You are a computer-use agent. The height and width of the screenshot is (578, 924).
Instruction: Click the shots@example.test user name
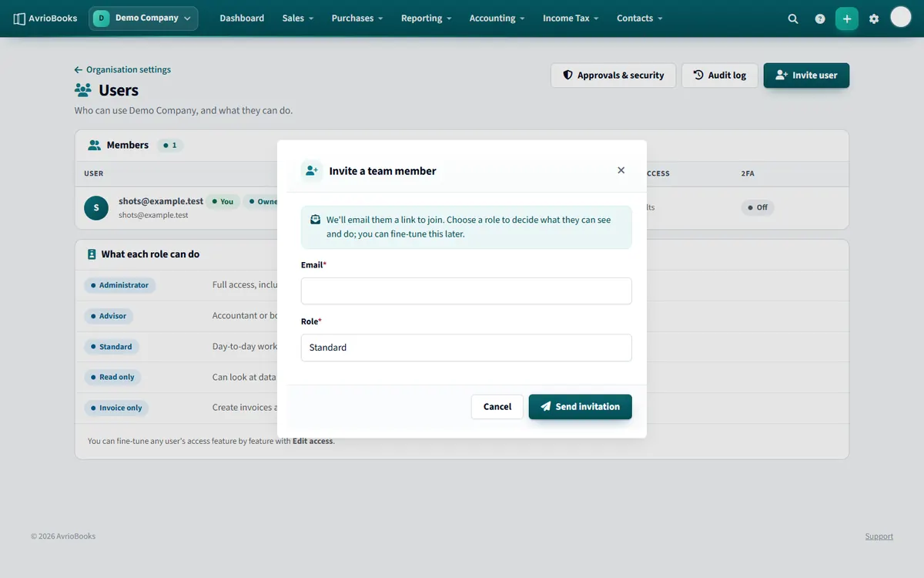pyautogui.click(x=161, y=201)
